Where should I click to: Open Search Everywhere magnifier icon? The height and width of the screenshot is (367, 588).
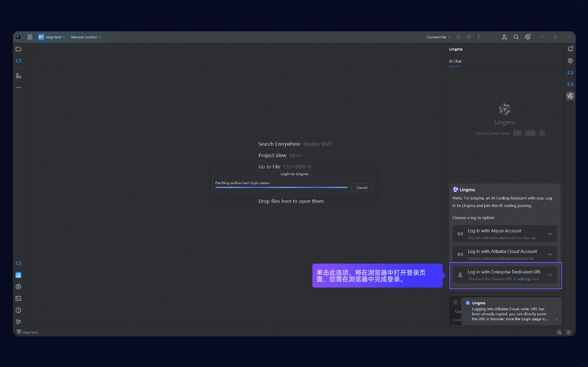(516, 37)
